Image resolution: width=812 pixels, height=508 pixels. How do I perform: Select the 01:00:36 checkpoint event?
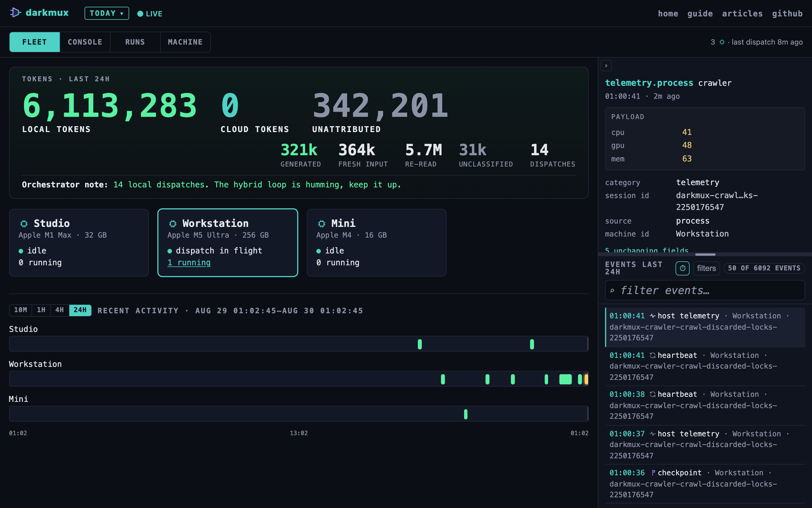click(705, 484)
